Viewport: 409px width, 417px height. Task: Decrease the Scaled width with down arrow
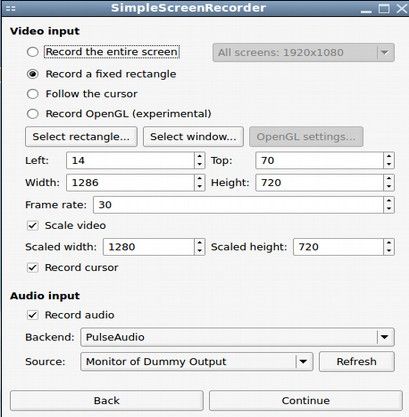(199, 251)
